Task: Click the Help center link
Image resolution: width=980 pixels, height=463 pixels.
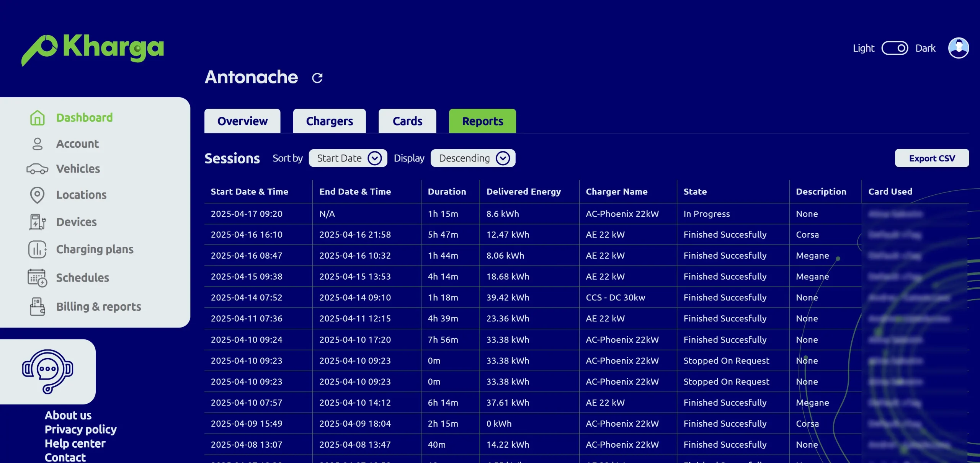Action: 75,443
